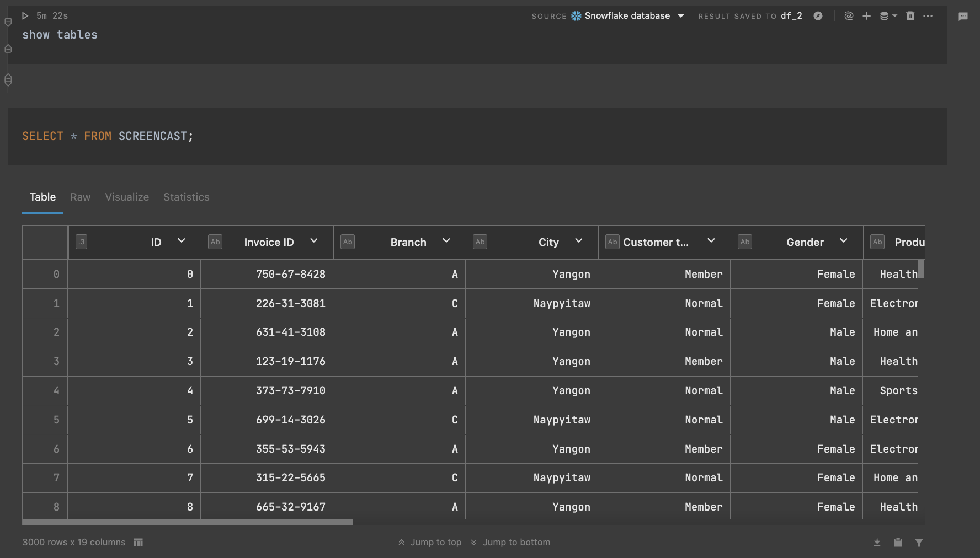Click the horizontal scrollbar under the table
Screen dimensions: 980x558
click(x=188, y=522)
